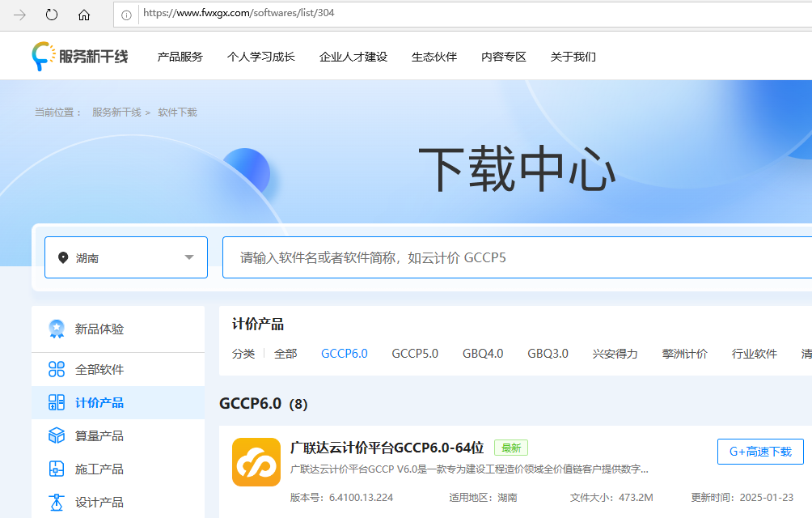
Task: Click the 服务新干线 logo
Action: coord(80,57)
